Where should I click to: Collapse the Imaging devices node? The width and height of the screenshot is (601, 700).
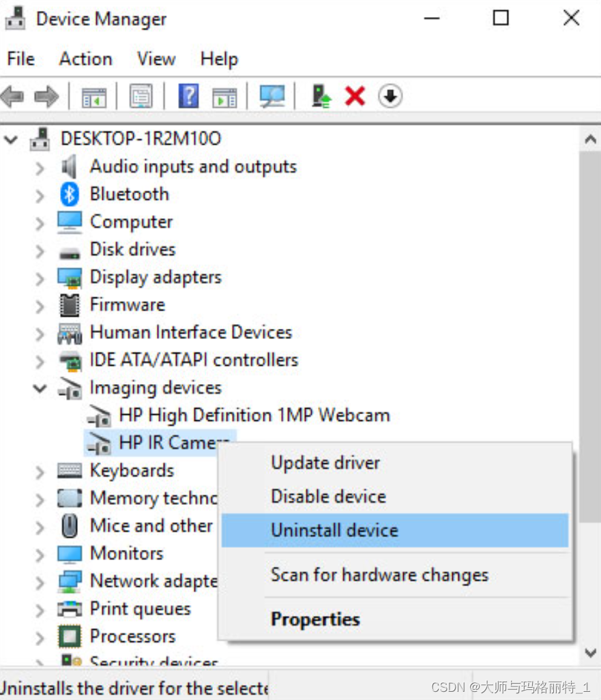40,388
